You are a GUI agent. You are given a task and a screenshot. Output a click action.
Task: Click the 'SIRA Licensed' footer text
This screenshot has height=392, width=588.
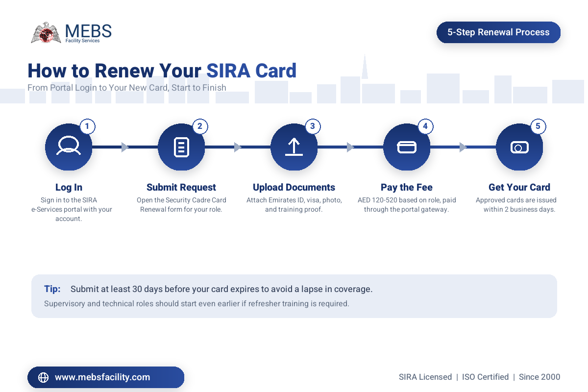tap(425, 377)
